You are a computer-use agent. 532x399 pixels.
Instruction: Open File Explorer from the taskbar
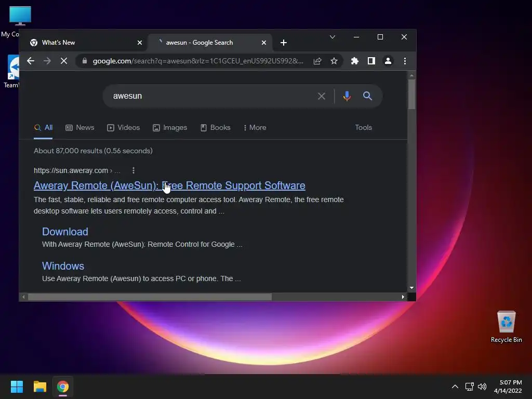click(39, 387)
